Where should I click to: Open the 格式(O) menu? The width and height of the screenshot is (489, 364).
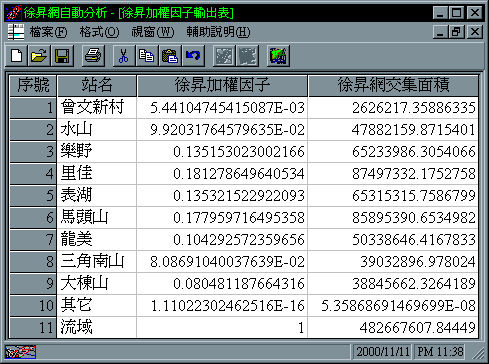99,32
